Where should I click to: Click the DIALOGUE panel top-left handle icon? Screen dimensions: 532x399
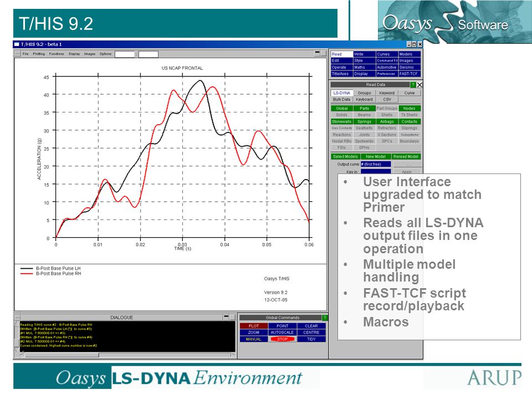tap(17, 317)
